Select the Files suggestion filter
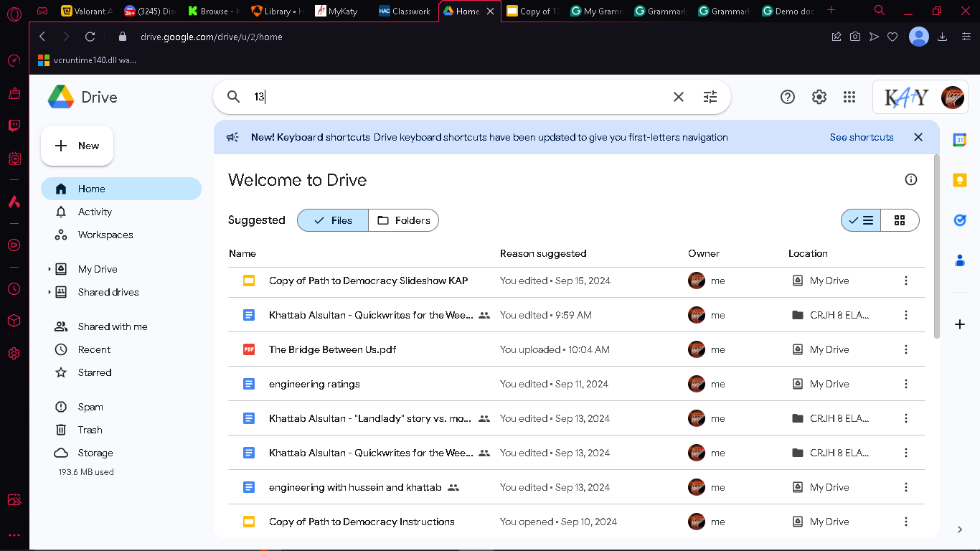The height and width of the screenshot is (551, 980). 333,220
